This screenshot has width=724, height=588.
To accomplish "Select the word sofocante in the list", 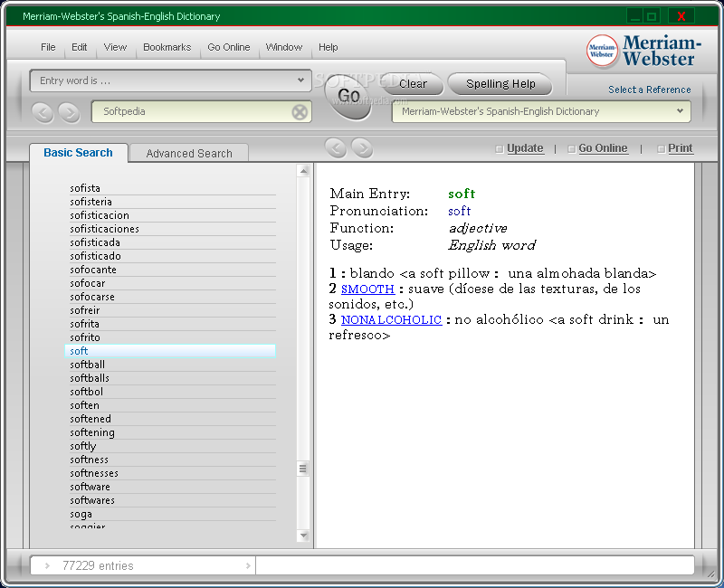I will click(x=173, y=270).
